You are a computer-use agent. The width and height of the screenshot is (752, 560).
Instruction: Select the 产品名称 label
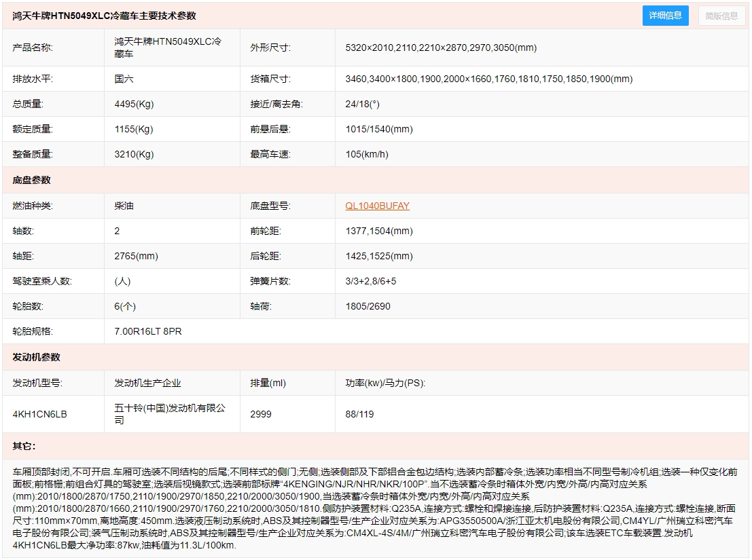[33, 48]
